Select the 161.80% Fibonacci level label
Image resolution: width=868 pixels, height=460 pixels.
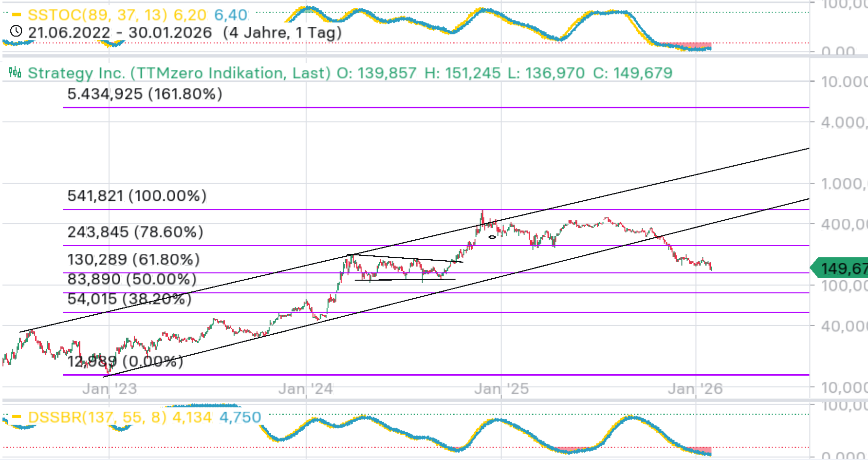pyautogui.click(x=145, y=94)
